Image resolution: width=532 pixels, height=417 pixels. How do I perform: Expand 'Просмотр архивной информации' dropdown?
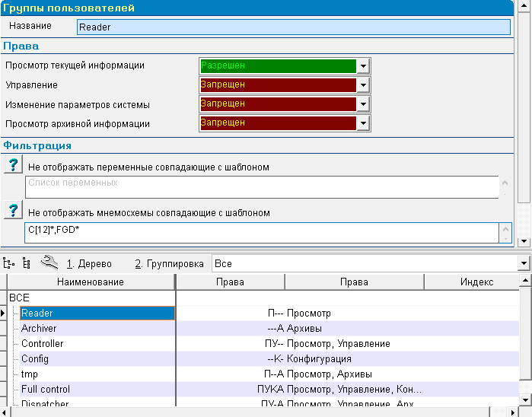363,123
